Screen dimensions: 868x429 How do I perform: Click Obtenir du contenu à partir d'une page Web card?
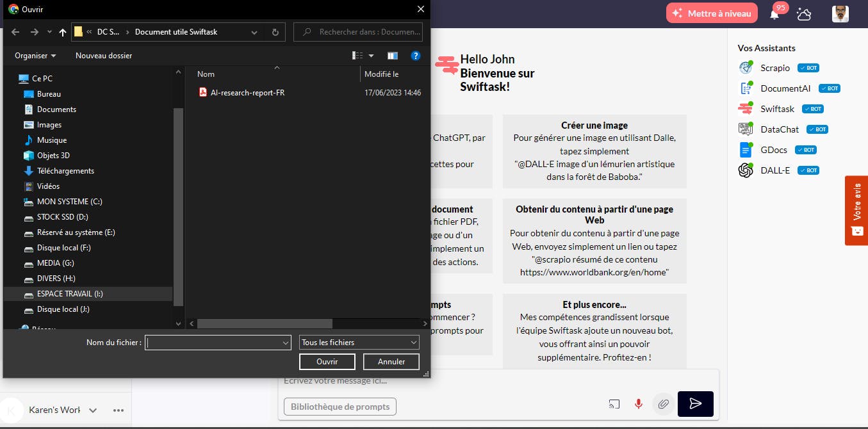(594, 241)
